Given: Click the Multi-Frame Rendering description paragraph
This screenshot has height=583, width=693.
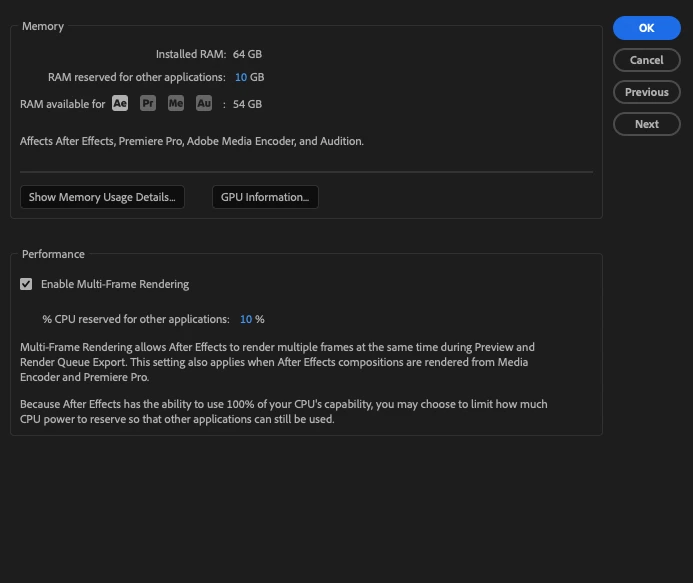Looking at the screenshot, I should coord(277,362).
